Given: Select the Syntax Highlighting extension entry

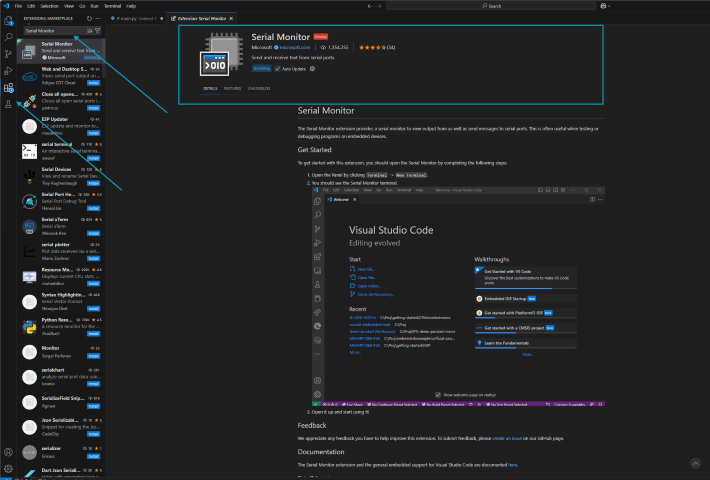Looking at the screenshot, I should tap(61, 302).
